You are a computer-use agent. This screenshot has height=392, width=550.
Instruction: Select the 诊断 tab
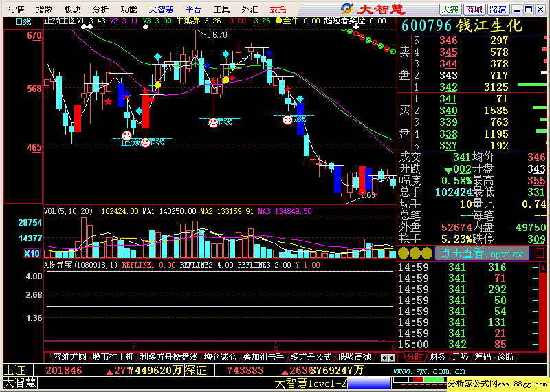(x=505, y=357)
